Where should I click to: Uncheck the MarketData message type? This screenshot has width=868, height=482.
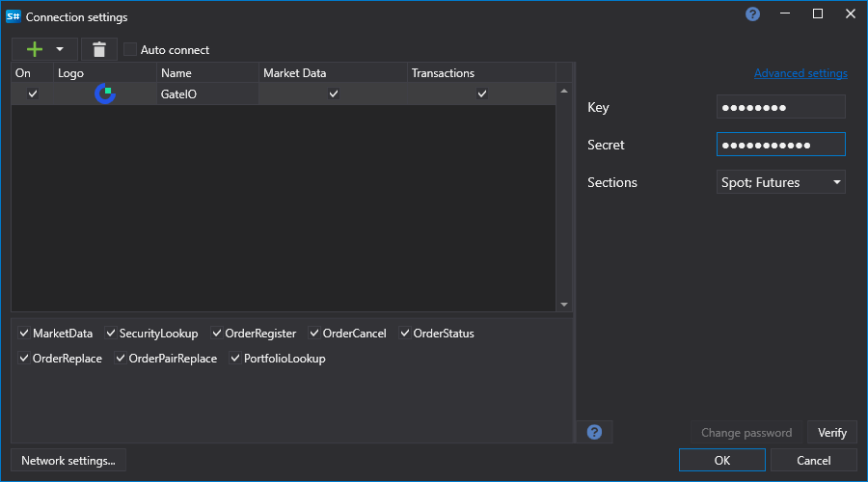tap(24, 334)
